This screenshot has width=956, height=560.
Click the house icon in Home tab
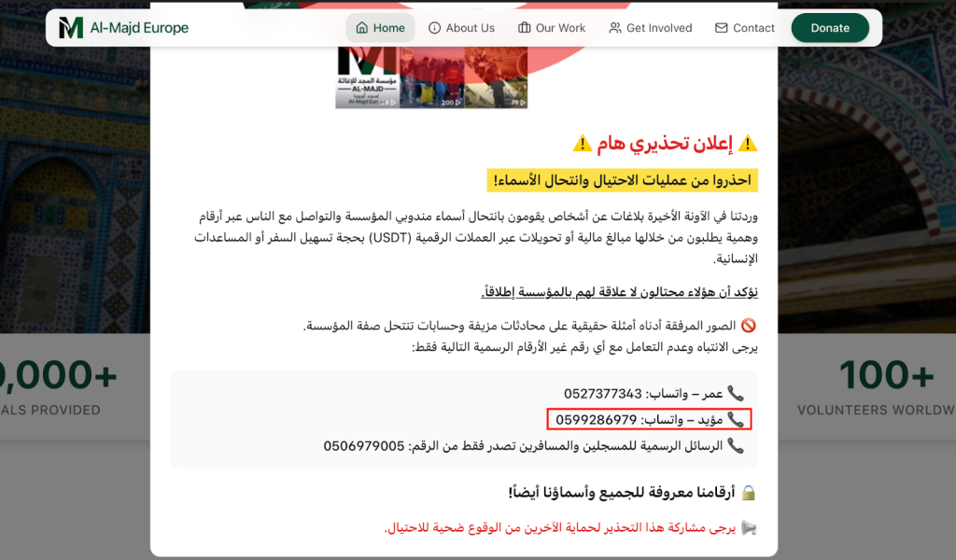[x=361, y=28]
